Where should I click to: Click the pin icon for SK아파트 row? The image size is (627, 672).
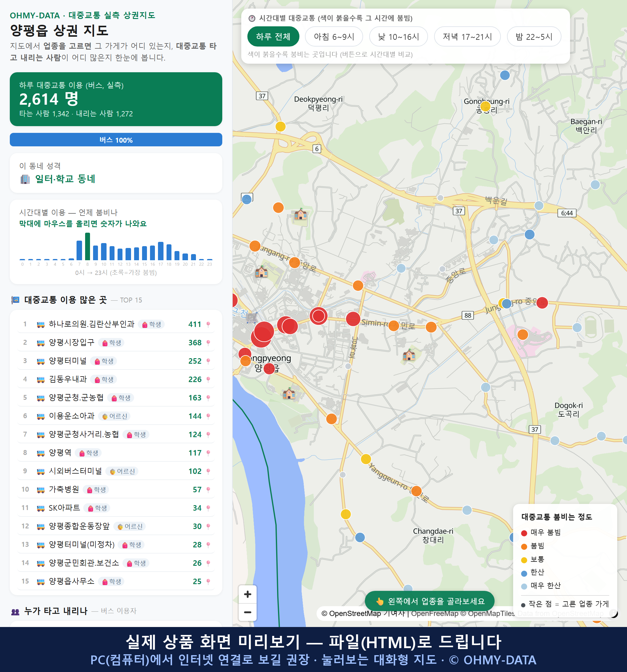[x=208, y=508]
